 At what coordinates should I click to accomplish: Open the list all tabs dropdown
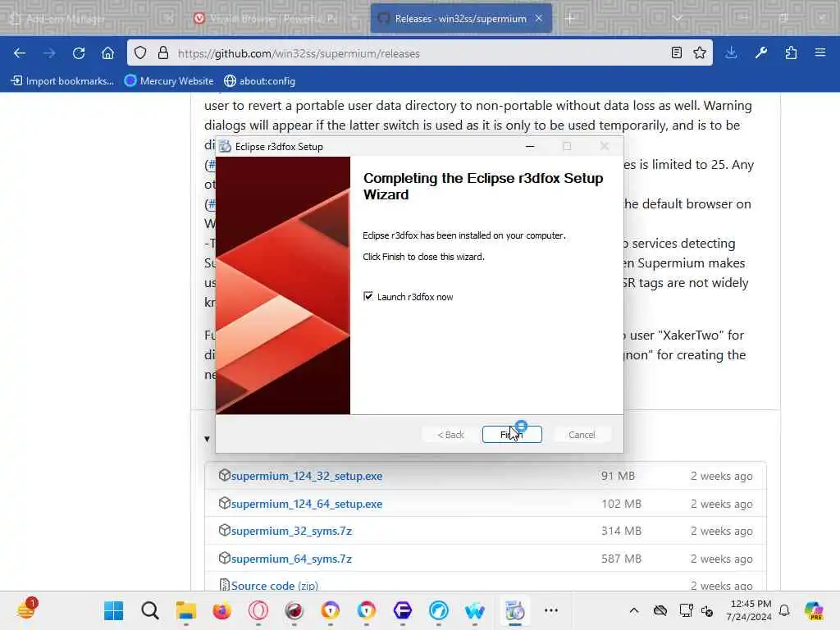click(x=678, y=18)
